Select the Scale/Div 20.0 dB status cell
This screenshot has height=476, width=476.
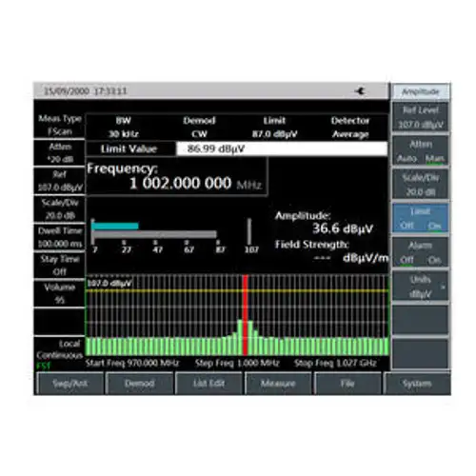tap(60, 209)
